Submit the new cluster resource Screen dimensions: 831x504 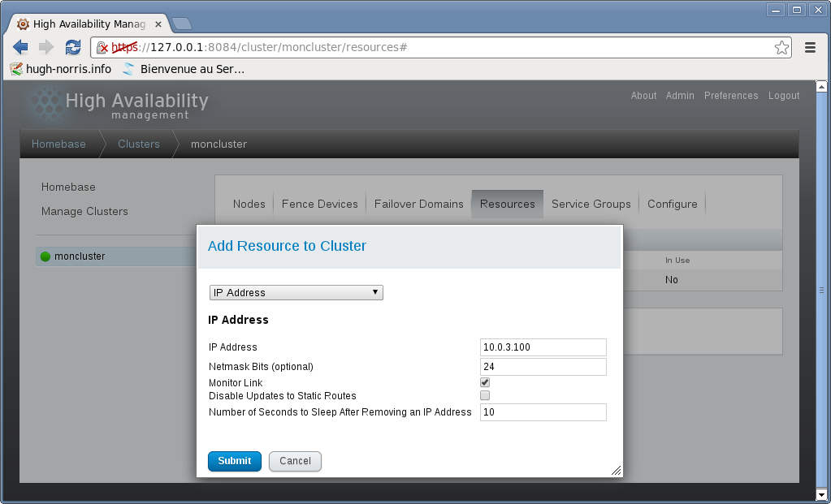(x=234, y=461)
